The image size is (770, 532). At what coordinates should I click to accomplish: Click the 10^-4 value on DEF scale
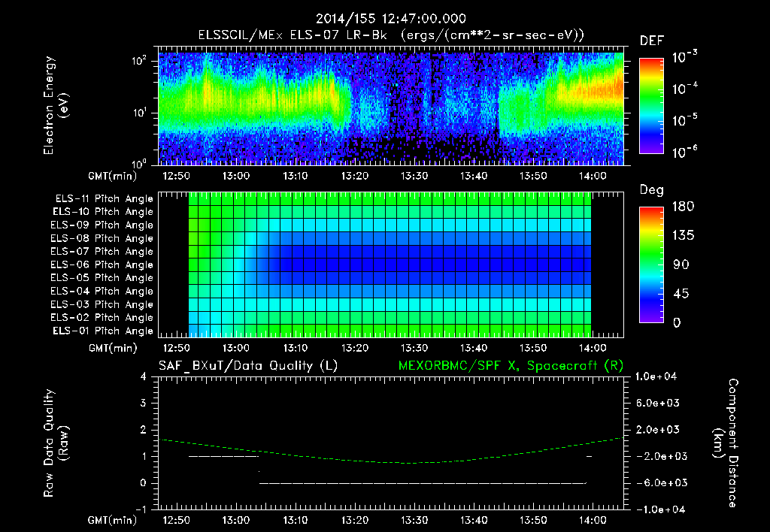[684, 89]
